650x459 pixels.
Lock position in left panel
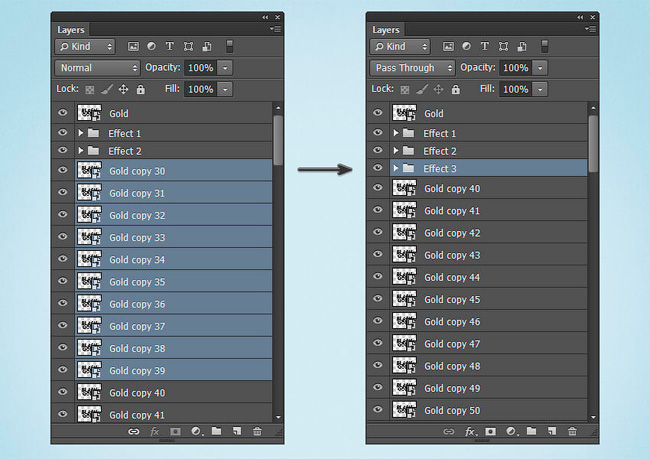124,89
